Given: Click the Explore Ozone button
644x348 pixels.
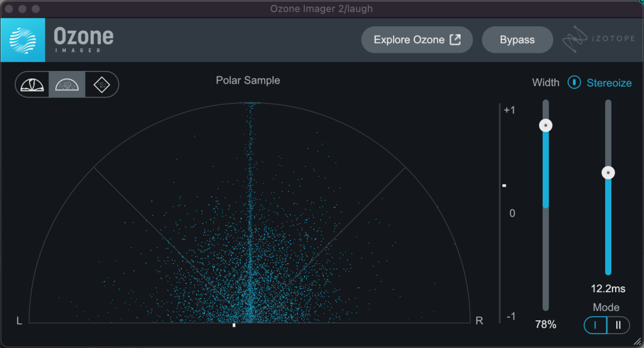Looking at the screenshot, I should click(x=417, y=40).
